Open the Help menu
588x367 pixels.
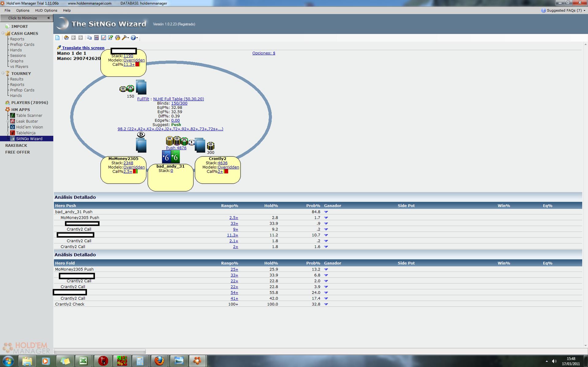pyautogui.click(x=67, y=10)
